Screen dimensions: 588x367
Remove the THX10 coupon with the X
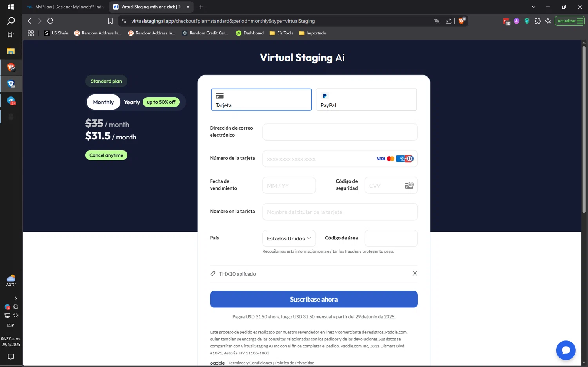click(415, 273)
